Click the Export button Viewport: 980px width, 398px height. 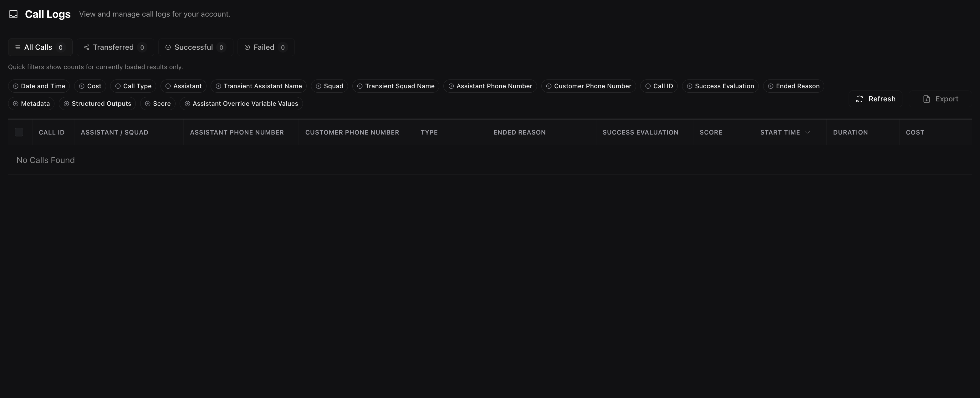pos(941,99)
